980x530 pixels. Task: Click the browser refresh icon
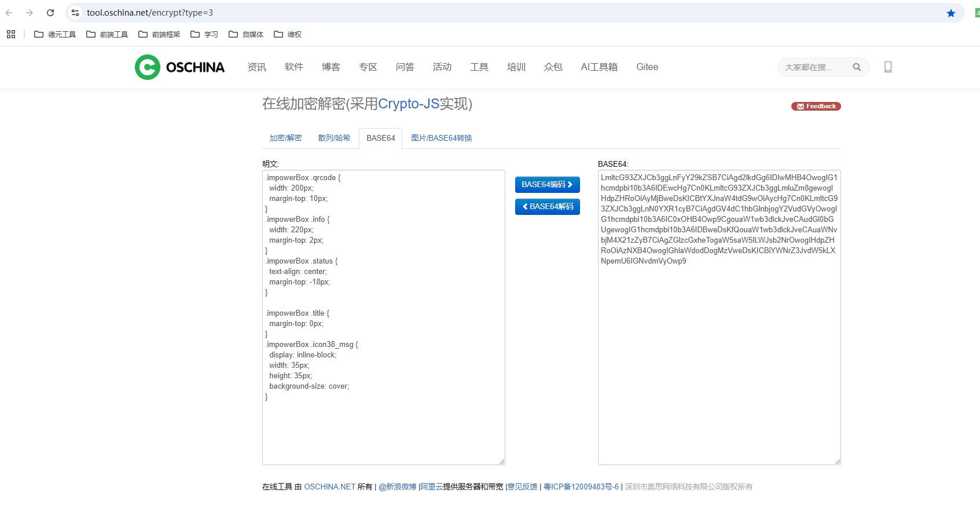click(x=50, y=12)
